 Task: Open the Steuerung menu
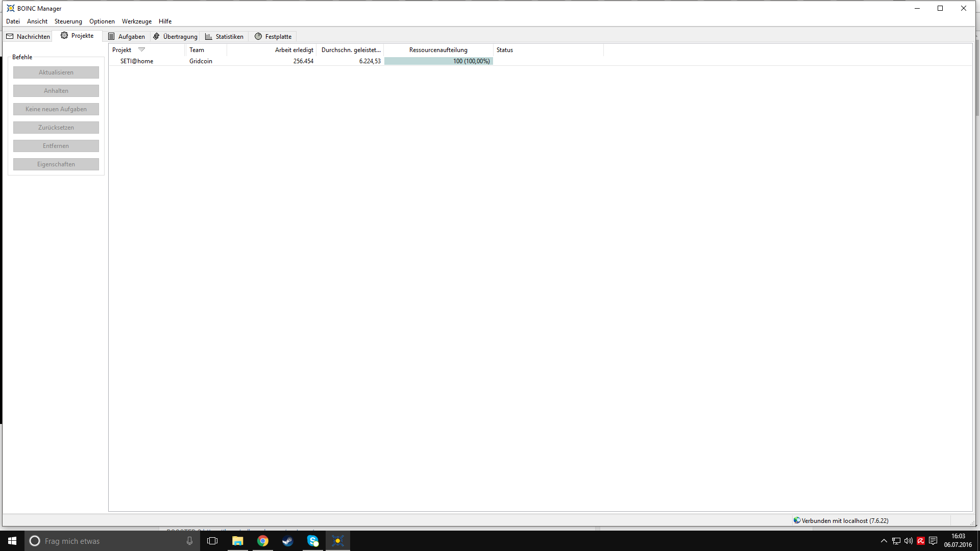68,21
